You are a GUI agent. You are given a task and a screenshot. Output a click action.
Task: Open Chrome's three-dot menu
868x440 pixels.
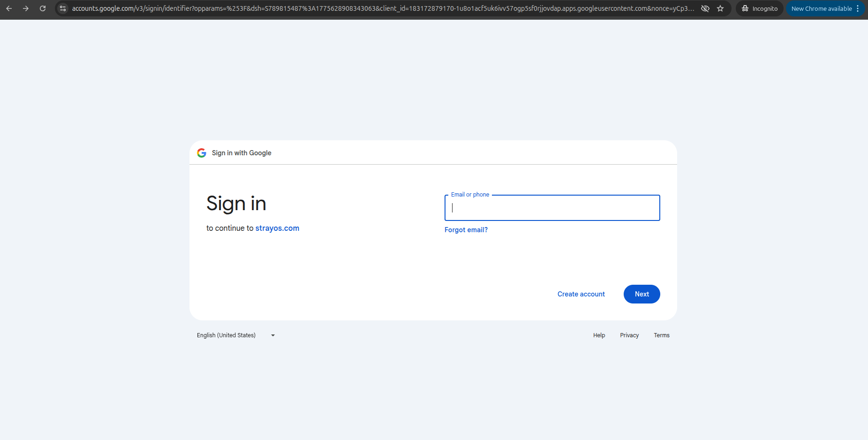click(x=858, y=8)
